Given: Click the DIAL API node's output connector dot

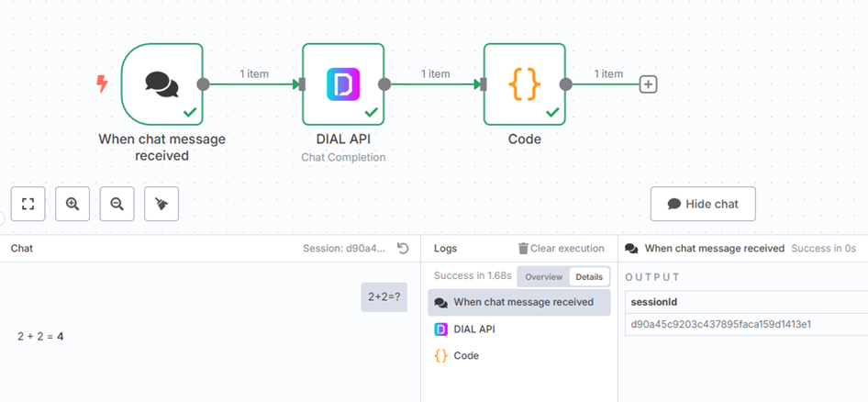Looking at the screenshot, I should (384, 84).
